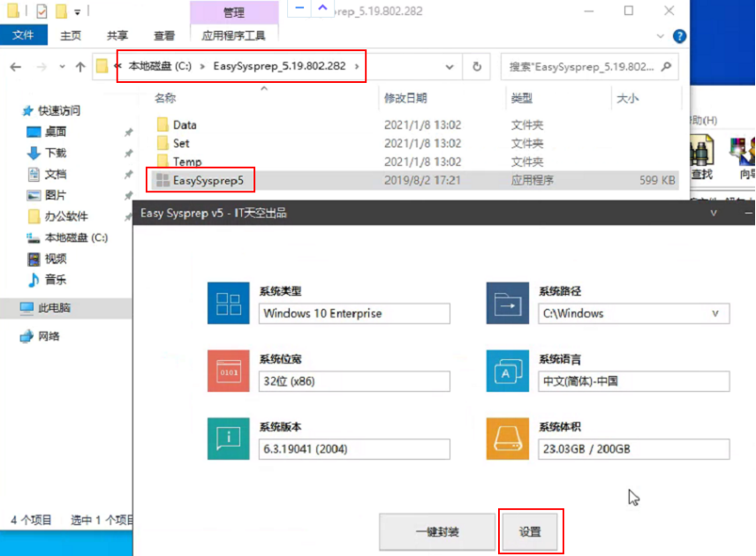This screenshot has width=756, height=556.
Task: Click the 系统位宽 red binary icon
Action: point(229,371)
